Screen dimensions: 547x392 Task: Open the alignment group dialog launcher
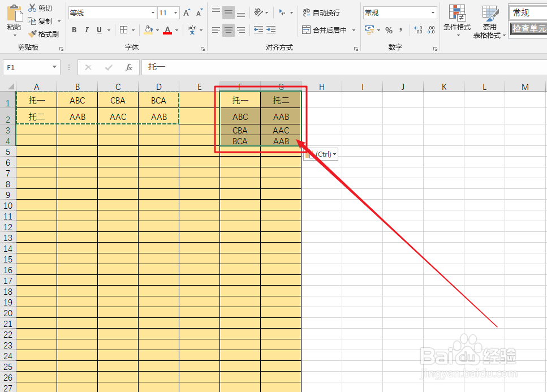click(x=356, y=49)
